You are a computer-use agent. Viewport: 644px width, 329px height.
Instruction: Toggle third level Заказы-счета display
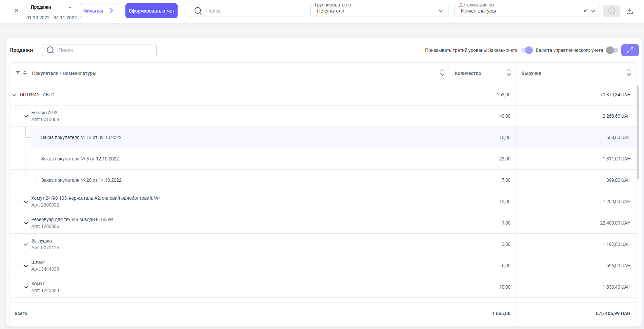(527, 50)
